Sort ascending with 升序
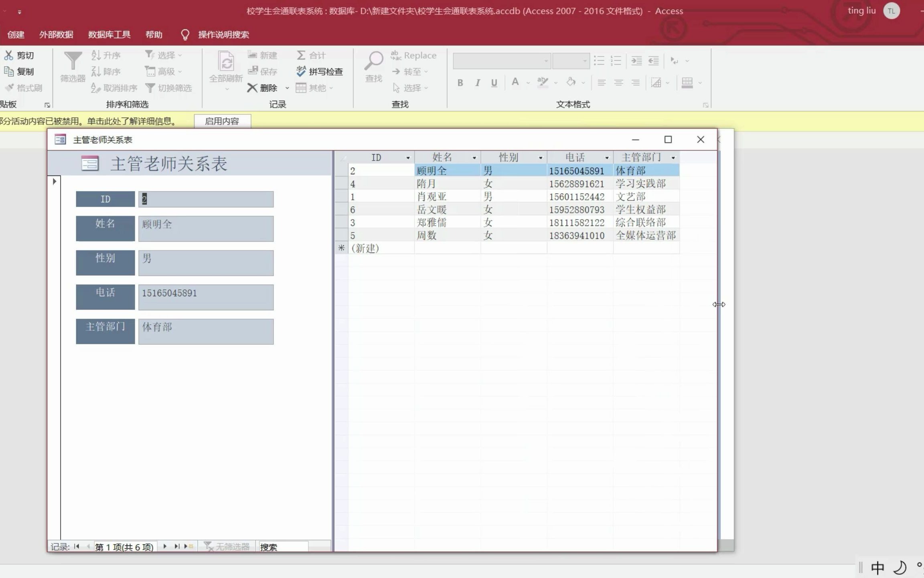924x578 pixels. click(106, 55)
